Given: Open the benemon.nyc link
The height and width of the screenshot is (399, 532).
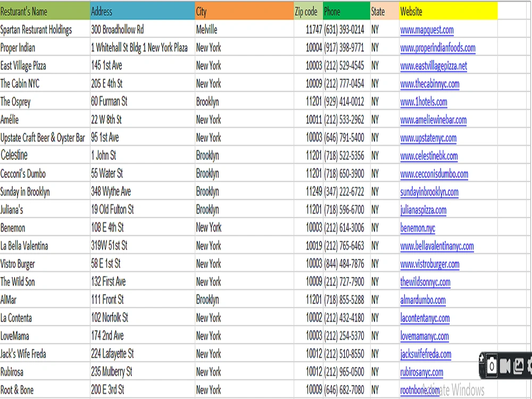Looking at the screenshot, I should pos(418,228).
